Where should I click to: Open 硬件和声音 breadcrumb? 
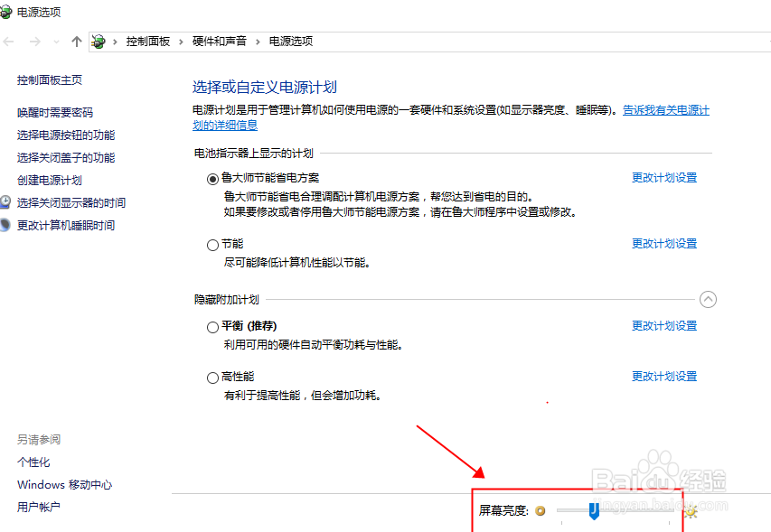click(x=220, y=42)
